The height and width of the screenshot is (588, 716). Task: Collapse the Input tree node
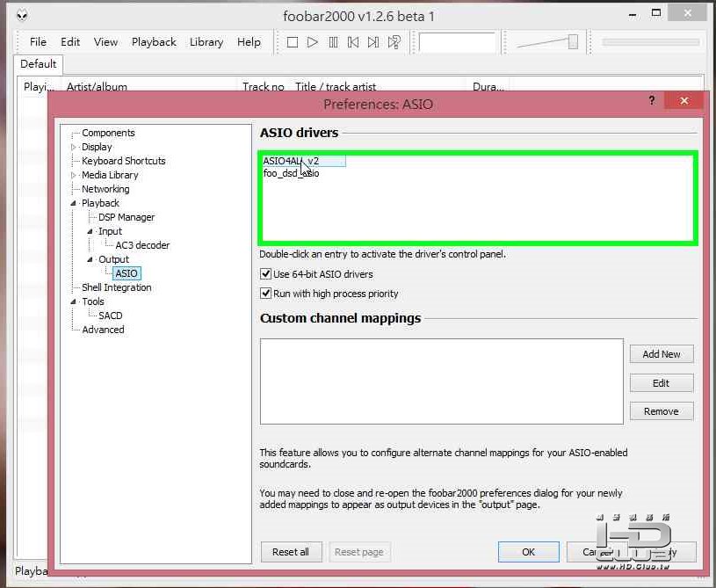pyautogui.click(x=90, y=232)
